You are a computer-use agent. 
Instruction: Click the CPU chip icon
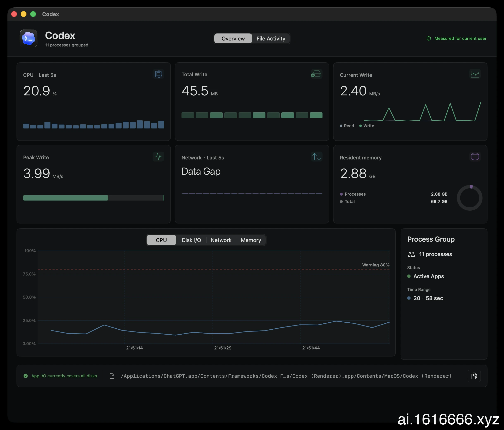click(x=158, y=74)
